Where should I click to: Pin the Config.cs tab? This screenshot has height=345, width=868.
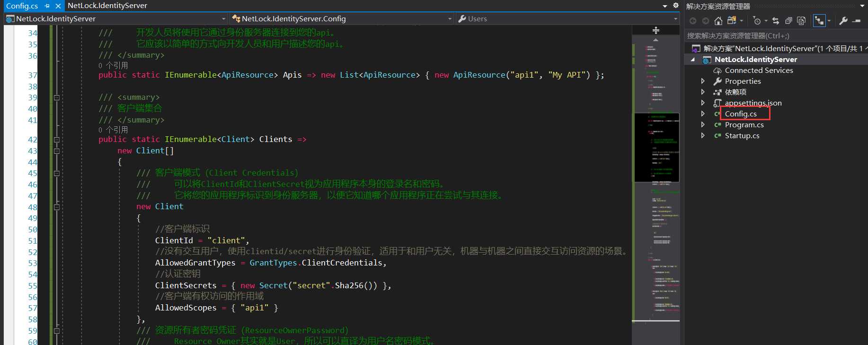[x=47, y=6]
